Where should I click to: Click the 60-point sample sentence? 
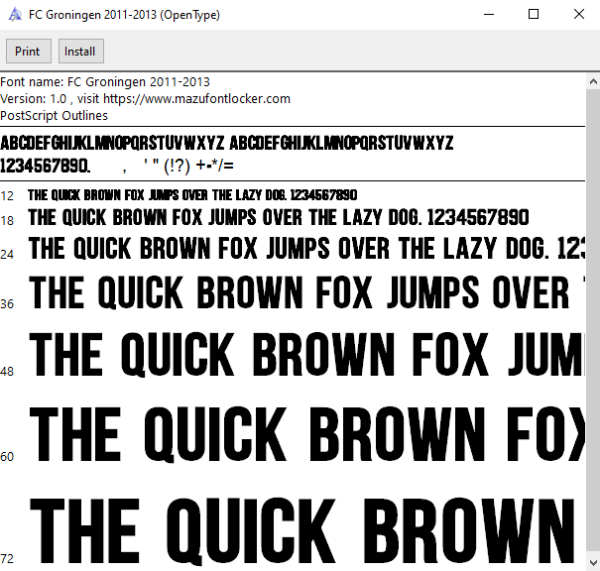tap(307, 434)
